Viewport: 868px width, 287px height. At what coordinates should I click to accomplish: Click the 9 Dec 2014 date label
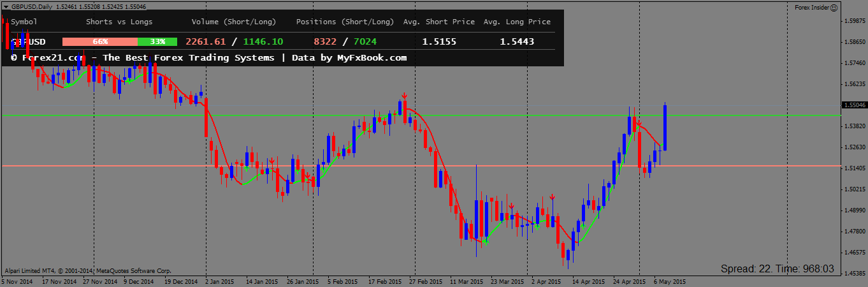tap(138, 281)
